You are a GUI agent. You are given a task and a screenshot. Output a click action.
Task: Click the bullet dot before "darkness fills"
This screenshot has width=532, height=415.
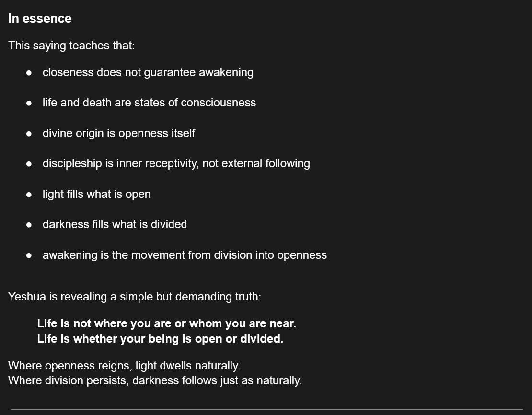[x=29, y=225]
